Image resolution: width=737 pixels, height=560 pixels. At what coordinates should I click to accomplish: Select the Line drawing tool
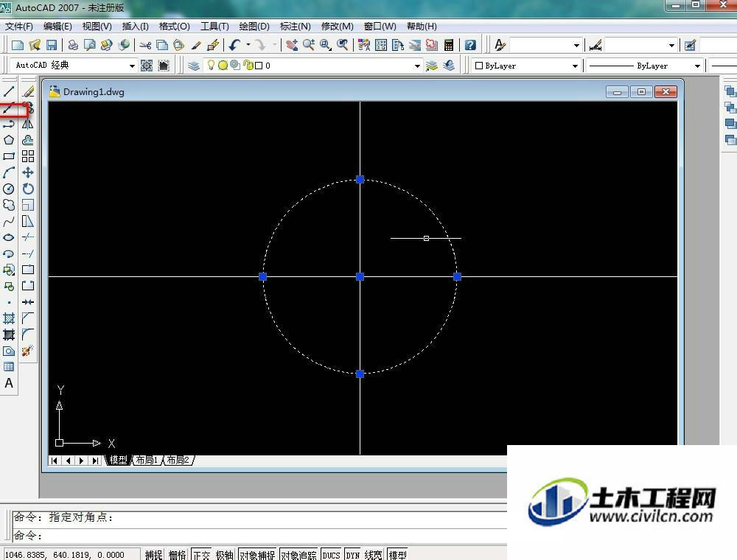click(9, 91)
